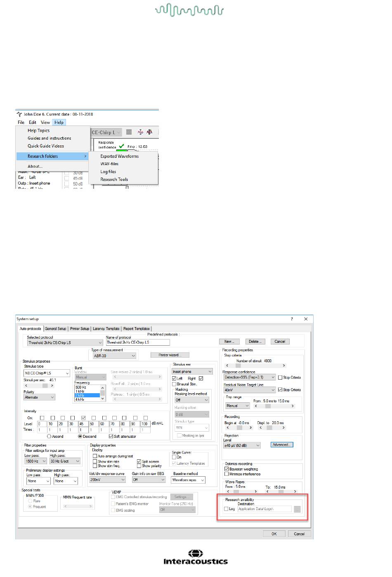
Task: Click the green response confidence checkmark
Action: point(121,146)
